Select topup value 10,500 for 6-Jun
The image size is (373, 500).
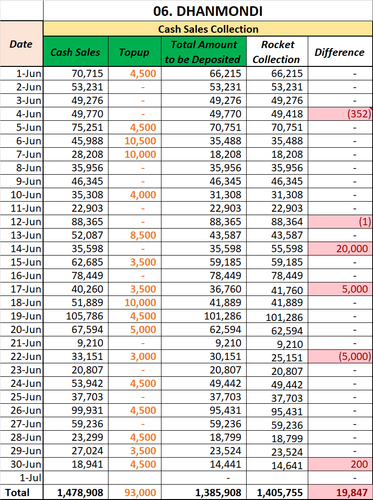(135, 141)
